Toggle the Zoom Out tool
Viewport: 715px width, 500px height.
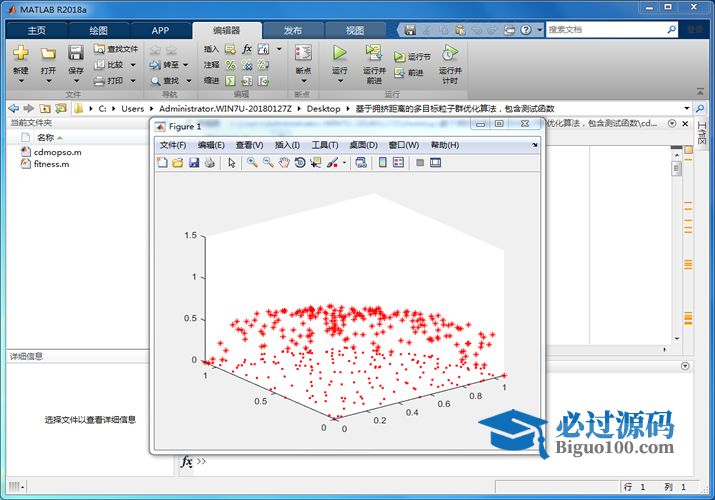(x=269, y=163)
